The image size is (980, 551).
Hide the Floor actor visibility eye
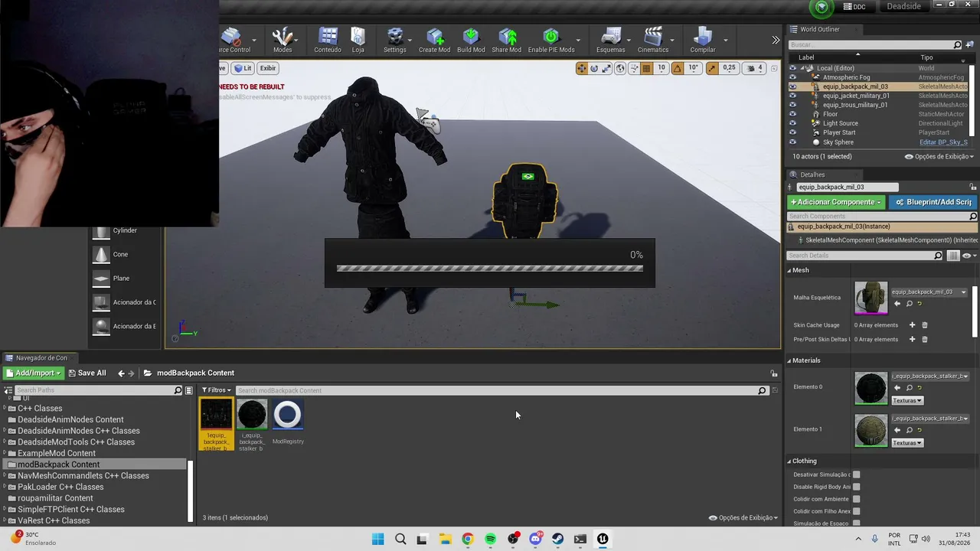(x=792, y=114)
